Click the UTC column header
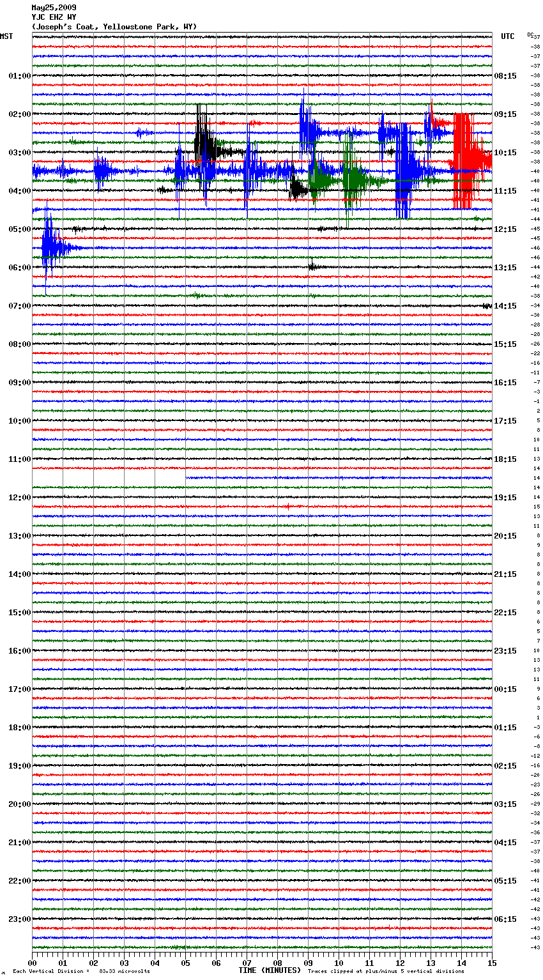 508,36
